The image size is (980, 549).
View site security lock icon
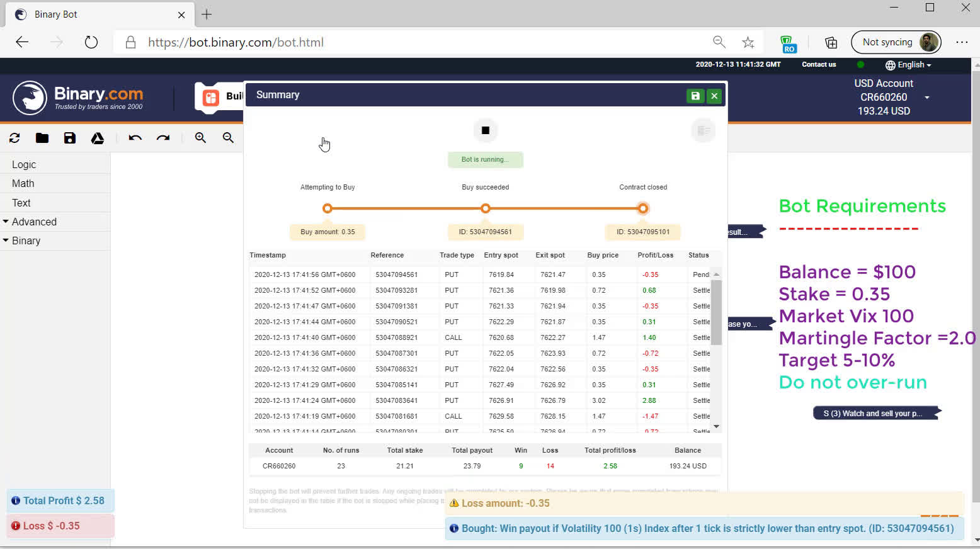(130, 42)
